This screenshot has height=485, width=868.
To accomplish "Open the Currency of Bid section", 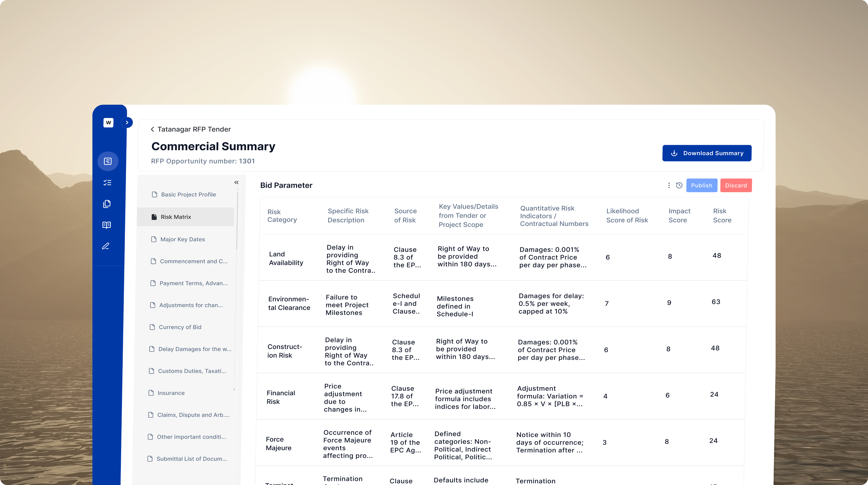I will [x=180, y=327].
